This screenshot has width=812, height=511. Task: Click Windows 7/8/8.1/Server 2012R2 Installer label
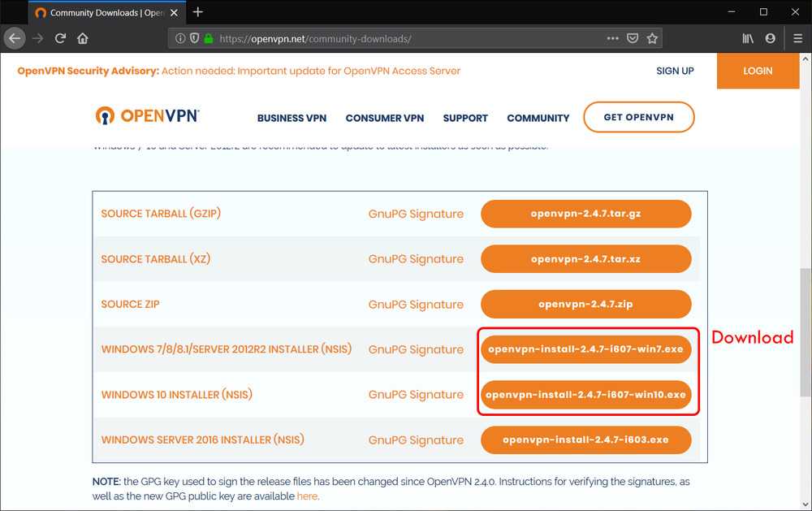[x=227, y=349]
